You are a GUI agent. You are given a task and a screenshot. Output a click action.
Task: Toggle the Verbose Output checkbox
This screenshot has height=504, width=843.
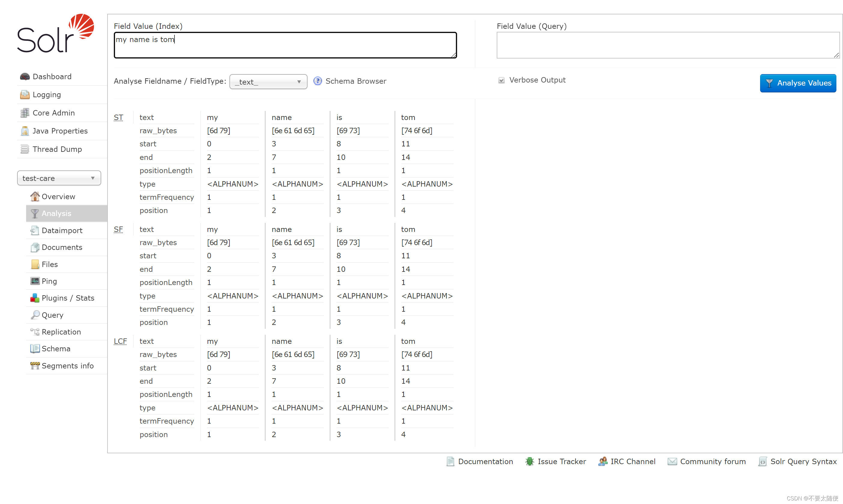pyautogui.click(x=501, y=80)
